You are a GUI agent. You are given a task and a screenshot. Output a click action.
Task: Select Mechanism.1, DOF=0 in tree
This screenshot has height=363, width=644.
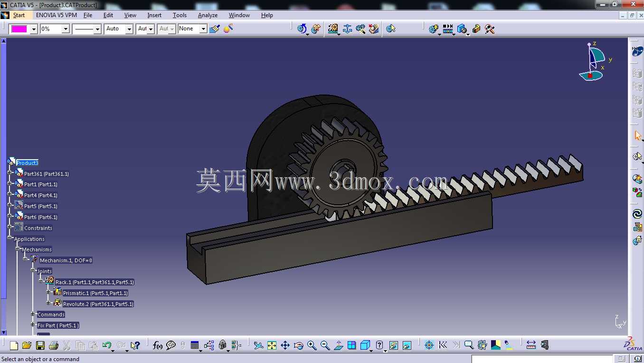pyautogui.click(x=66, y=260)
